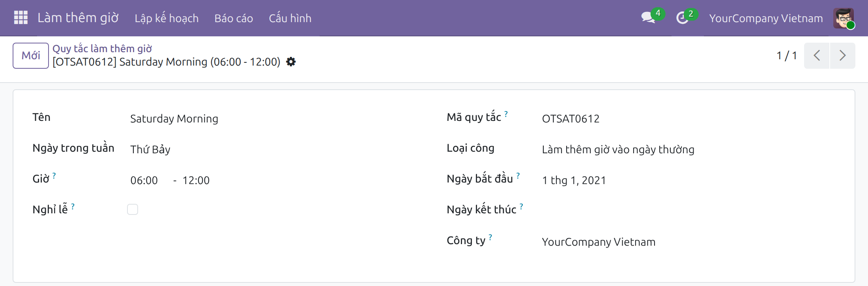This screenshot has width=868, height=286.
Task: Open the Báo cáo menu
Action: 234,18
